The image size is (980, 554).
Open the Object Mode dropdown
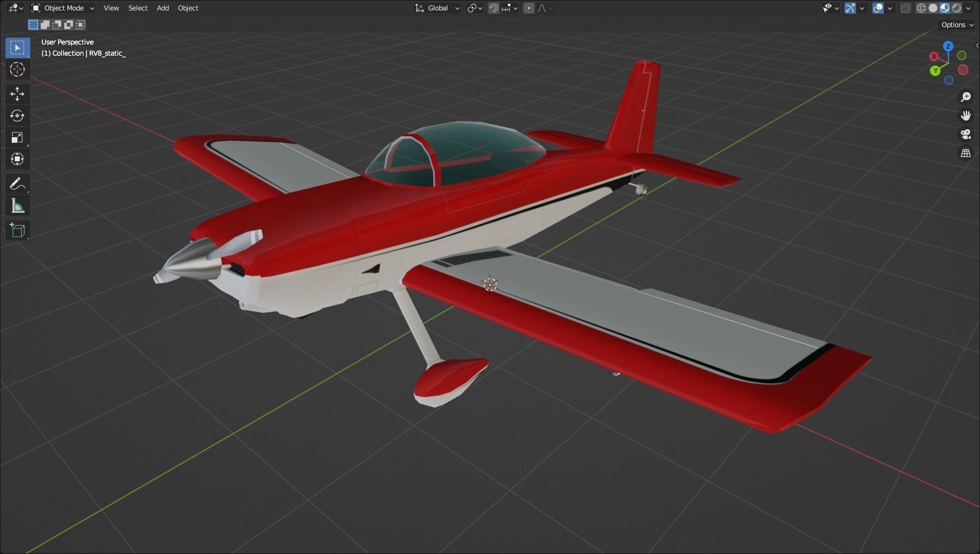pos(62,8)
